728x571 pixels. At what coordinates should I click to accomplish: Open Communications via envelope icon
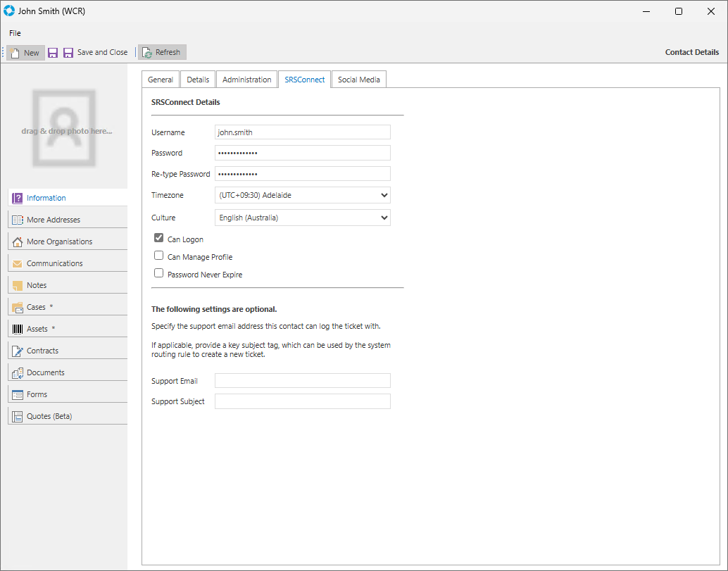[18, 263]
